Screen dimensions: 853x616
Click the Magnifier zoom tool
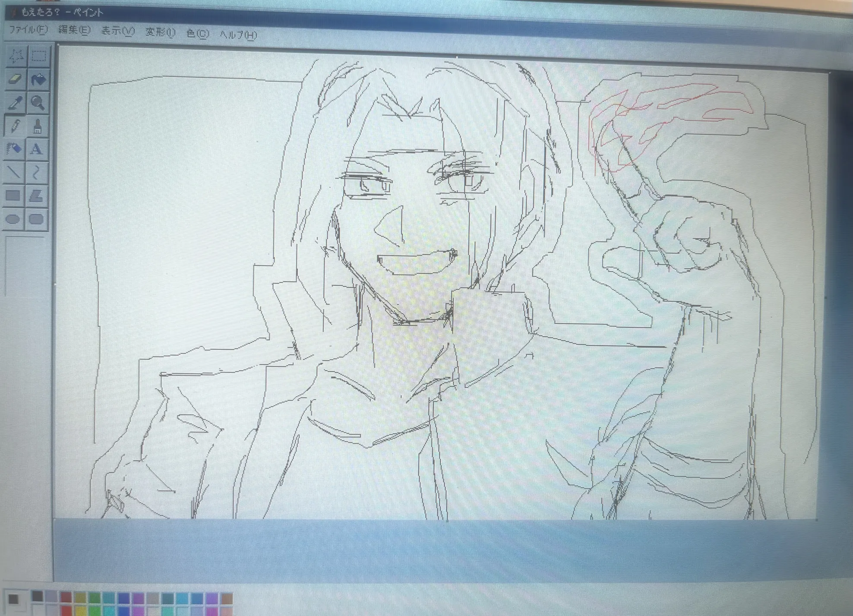click(38, 103)
